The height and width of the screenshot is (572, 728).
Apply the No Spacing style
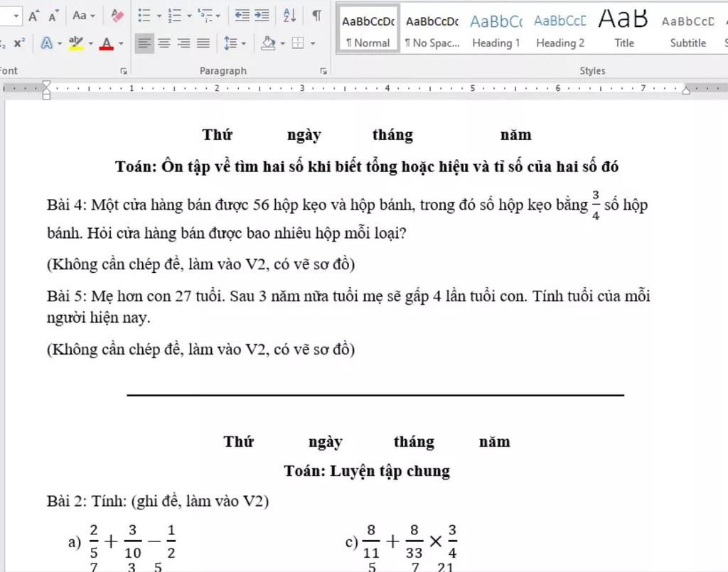432,30
